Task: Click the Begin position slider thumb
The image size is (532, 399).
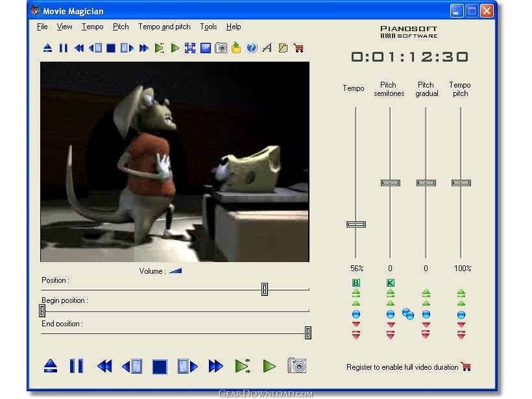Action: tap(42, 311)
